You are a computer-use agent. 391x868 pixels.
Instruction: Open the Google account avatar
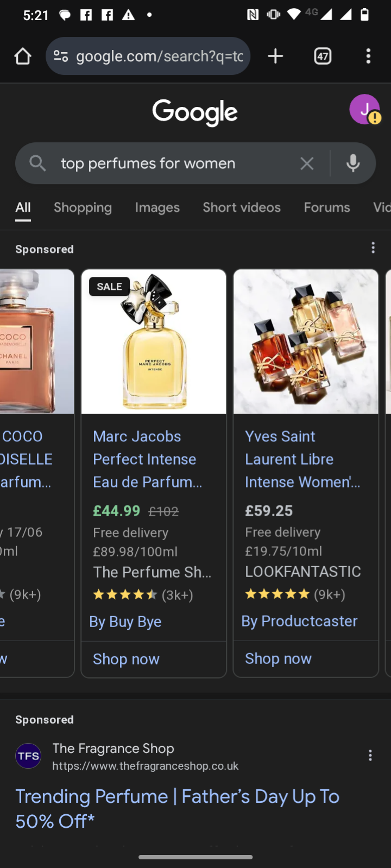click(364, 109)
